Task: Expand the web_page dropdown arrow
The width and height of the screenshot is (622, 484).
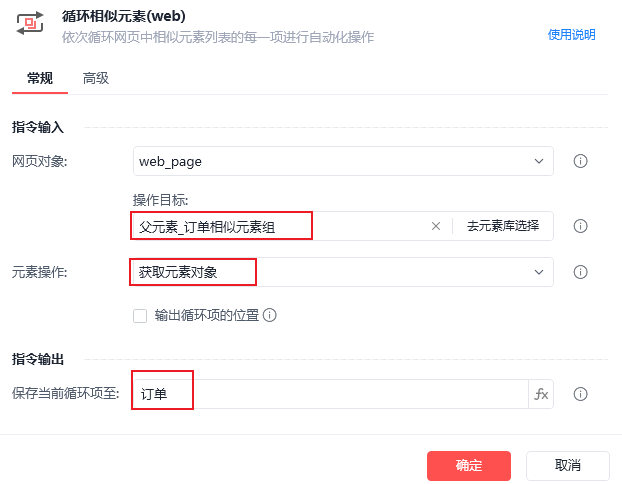Action: (539, 161)
